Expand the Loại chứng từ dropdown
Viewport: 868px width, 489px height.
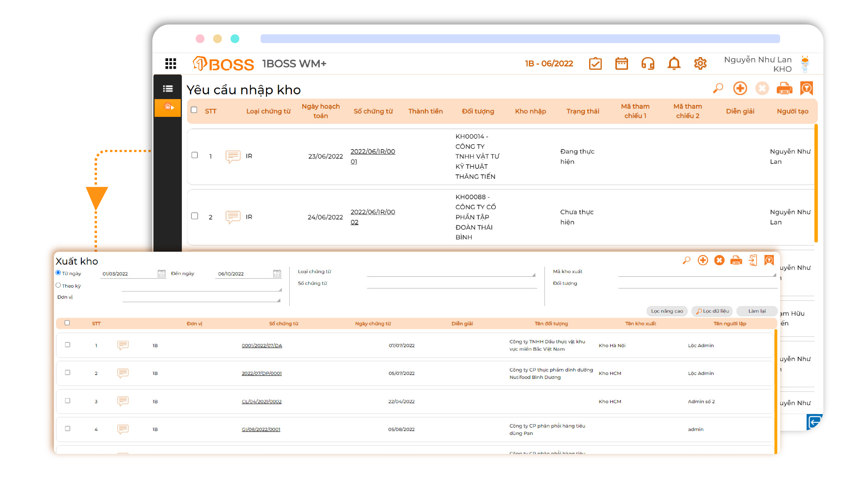click(533, 275)
